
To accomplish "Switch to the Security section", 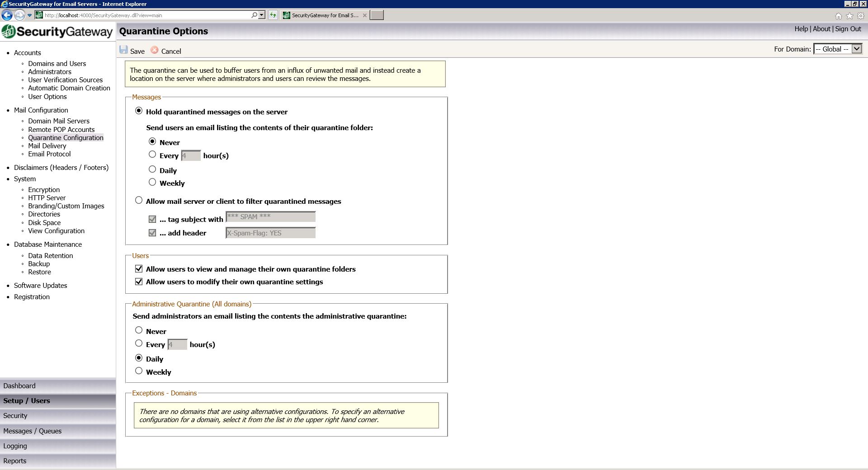I will tap(15, 416).
